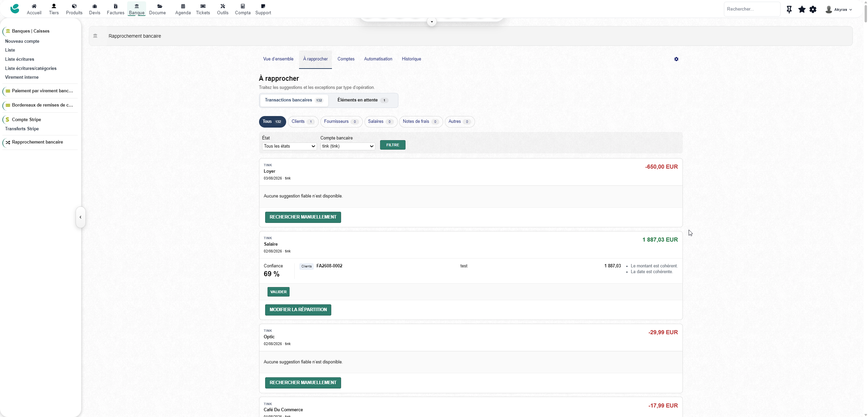The height and width of the screenshot is (417, 868).
Task: Collapse the left sidebar chevron
Action: (80, 217)
